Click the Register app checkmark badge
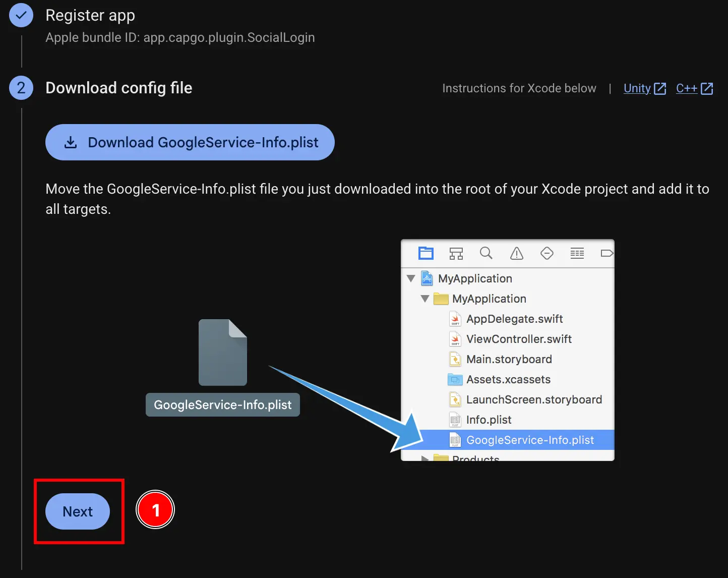728x578 pixels. [21, 15]
